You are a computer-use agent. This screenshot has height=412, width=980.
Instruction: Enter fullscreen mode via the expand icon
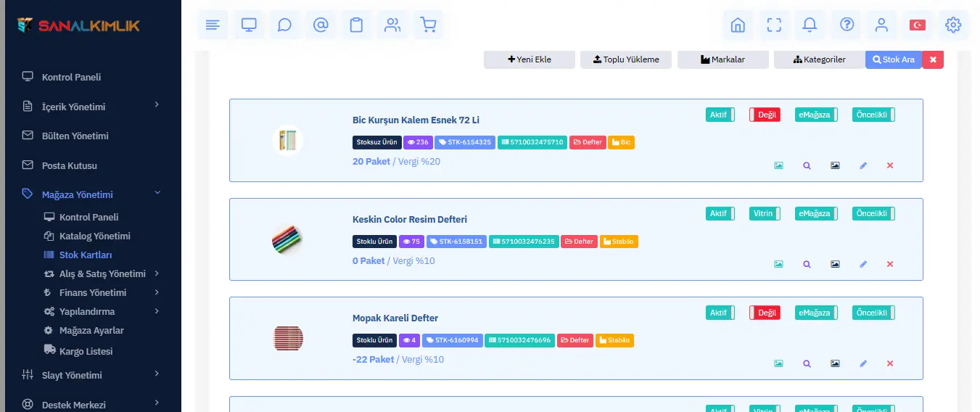[774, 25]
